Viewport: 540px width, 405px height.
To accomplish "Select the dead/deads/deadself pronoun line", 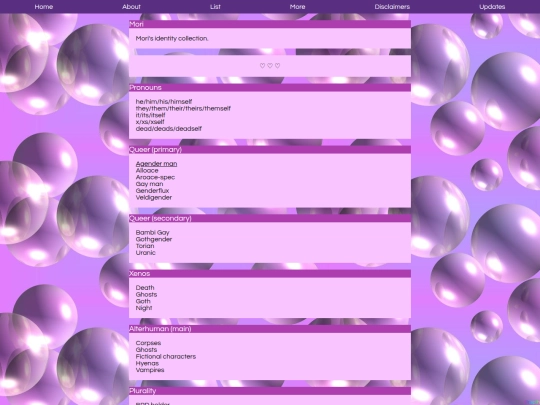I will (x=169, y=128).
